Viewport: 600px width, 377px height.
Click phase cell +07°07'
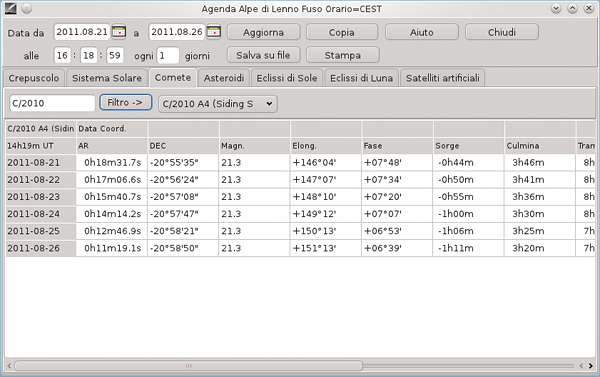[397, 214]
